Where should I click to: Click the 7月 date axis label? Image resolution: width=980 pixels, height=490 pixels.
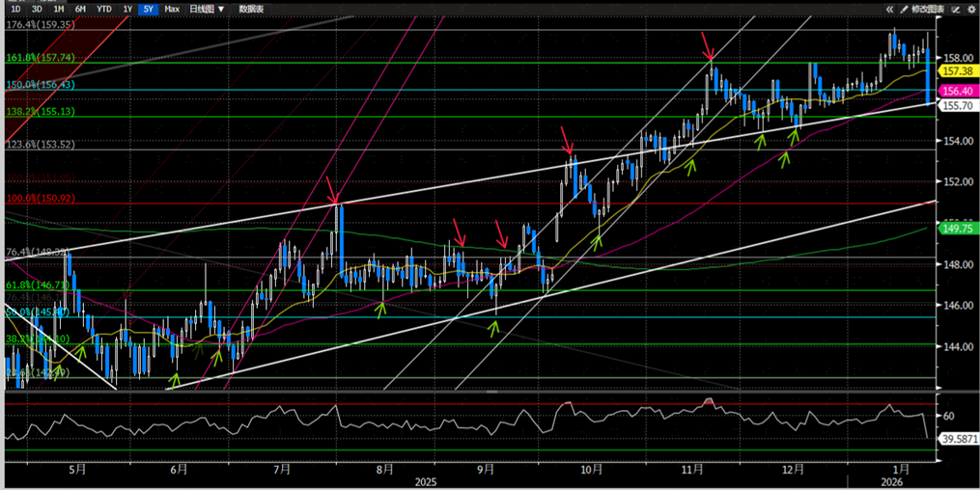point(282,468)
